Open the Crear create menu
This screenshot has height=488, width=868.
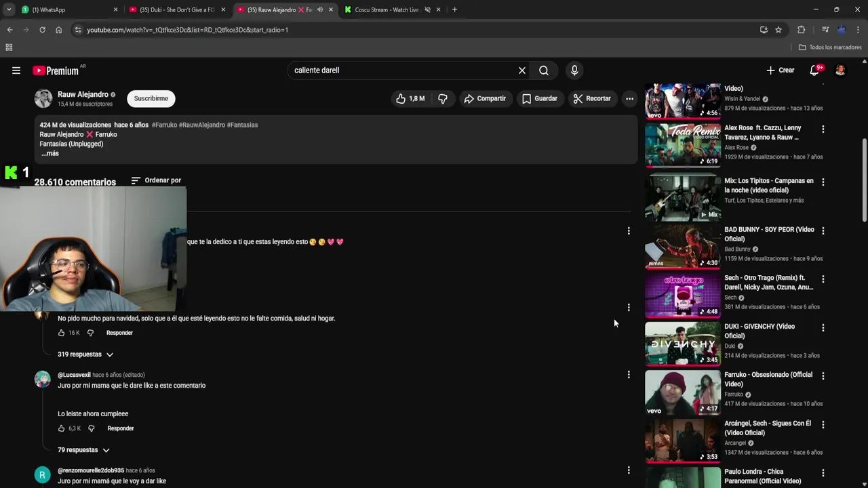[x=781, y=70]
